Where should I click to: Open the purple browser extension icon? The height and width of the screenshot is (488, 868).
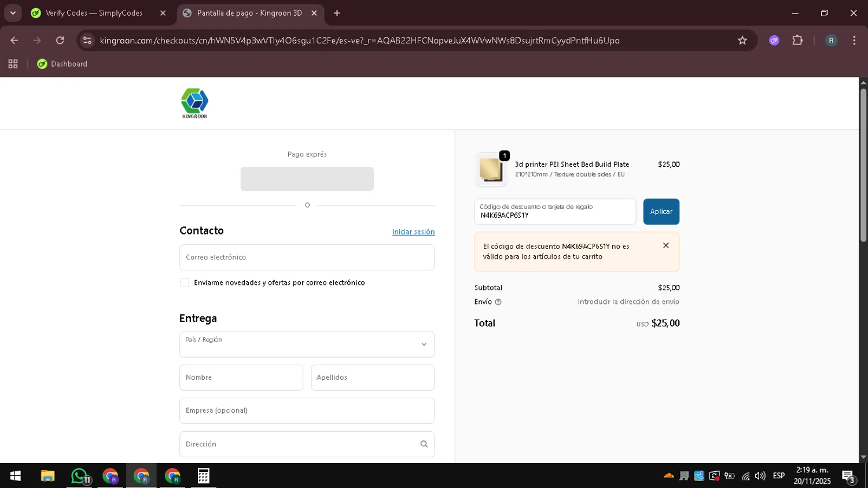[x=774, y=41]
